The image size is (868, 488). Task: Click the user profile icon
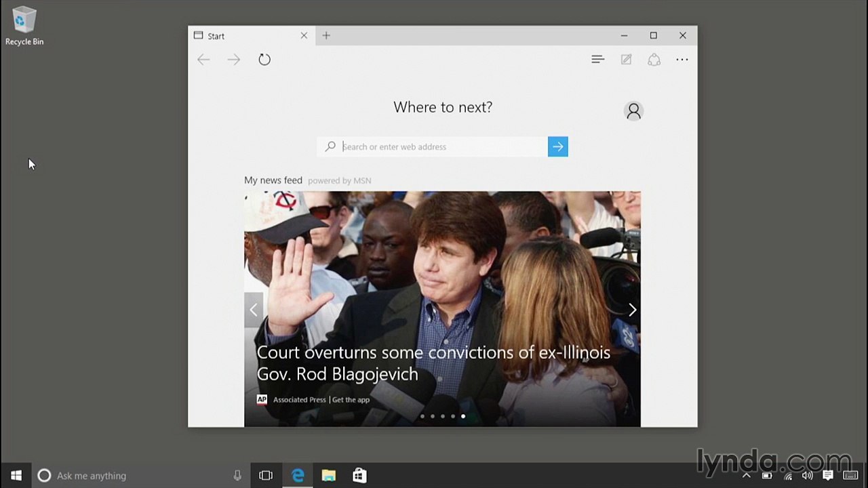(633, 111)
